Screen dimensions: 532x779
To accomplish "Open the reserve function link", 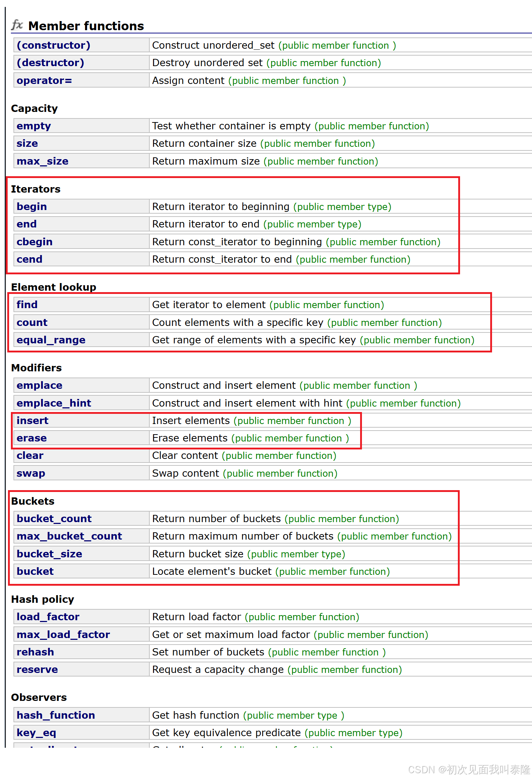I will (37, 669).
